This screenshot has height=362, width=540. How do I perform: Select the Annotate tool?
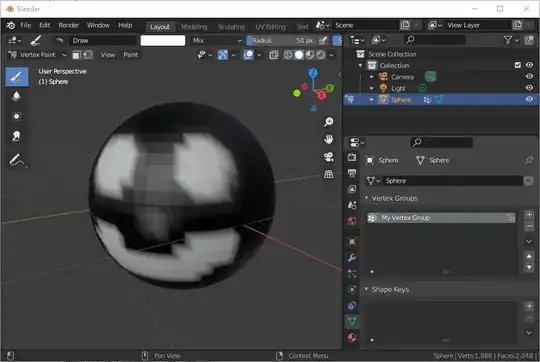point(17,160)
